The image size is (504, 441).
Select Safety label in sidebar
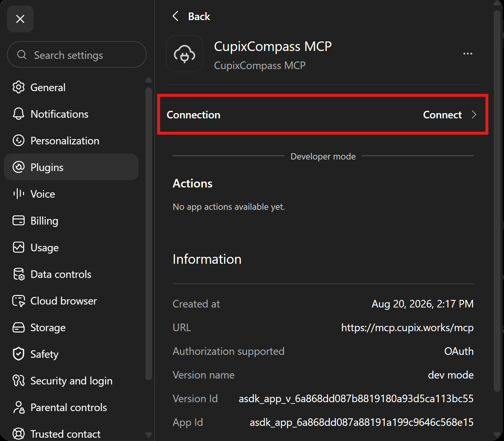point(44,354)
